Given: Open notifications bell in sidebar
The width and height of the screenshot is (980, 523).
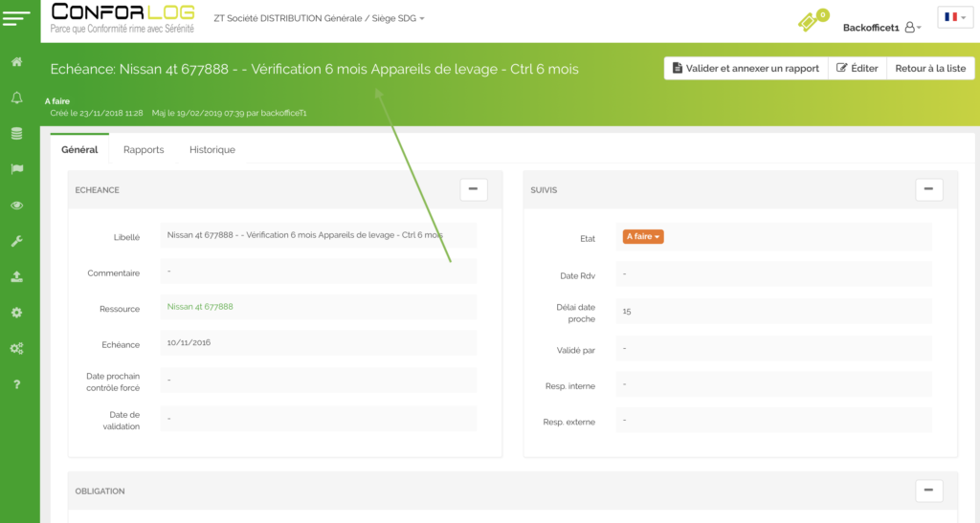Looking at the screenshot, I should pos(16,98).
